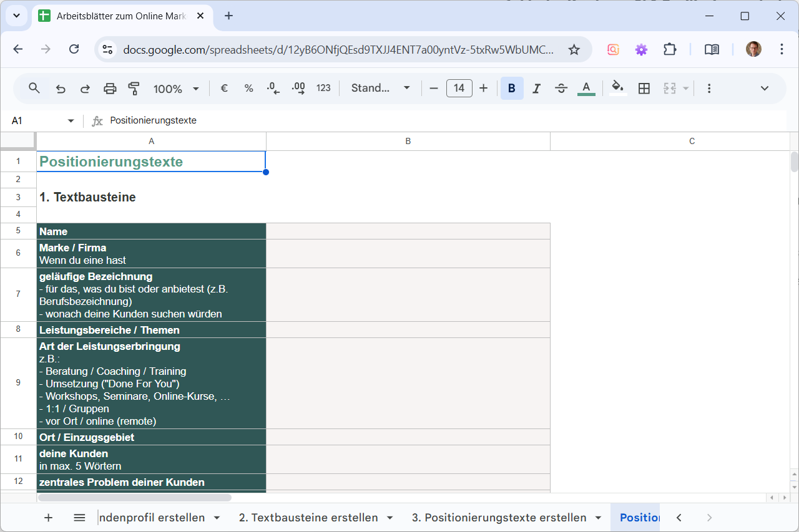This screenshot has width=799, height=532.
Task: Open more number formats 123
Action: tap(323, 89)
